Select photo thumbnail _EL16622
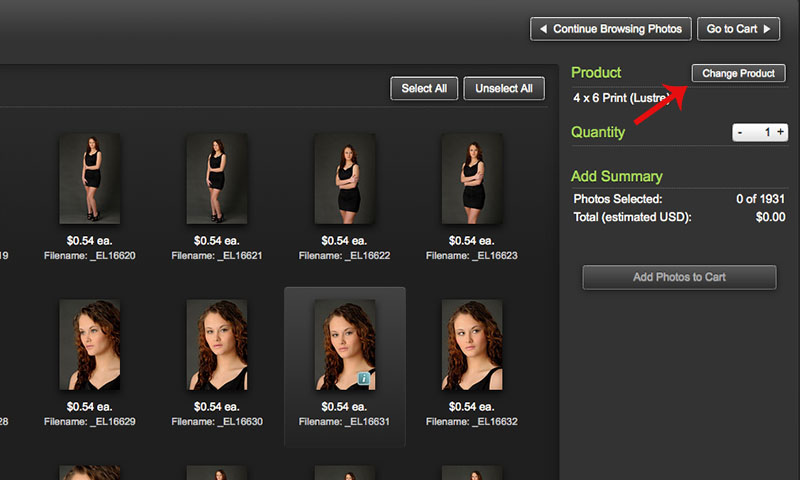 [x=345, y=178]
